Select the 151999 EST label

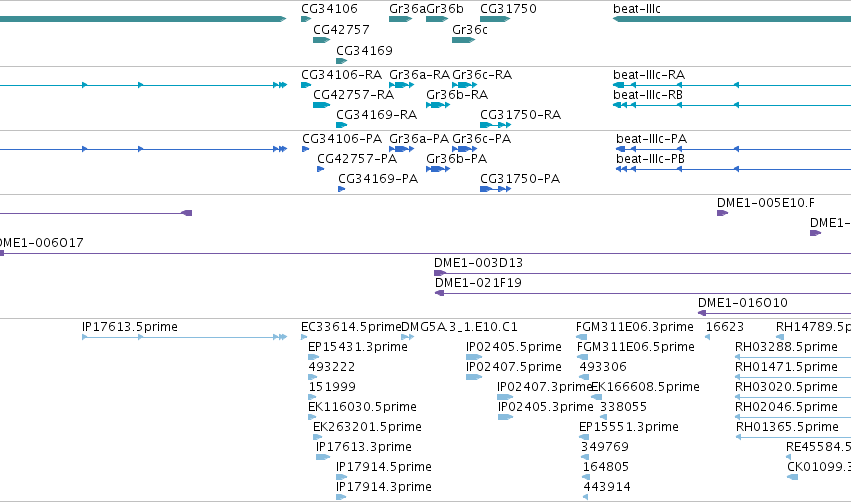click(x=332, y=387)
